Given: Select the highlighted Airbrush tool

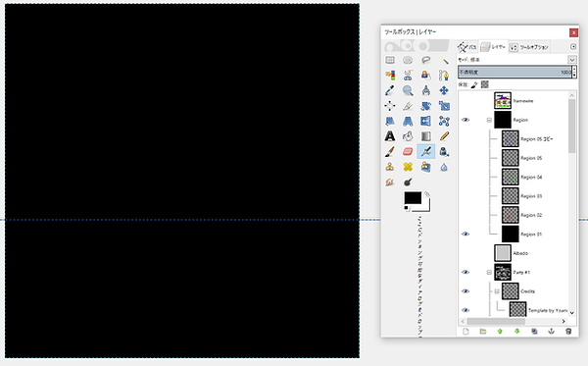Looking at the screenshot, I should (425, 152).
